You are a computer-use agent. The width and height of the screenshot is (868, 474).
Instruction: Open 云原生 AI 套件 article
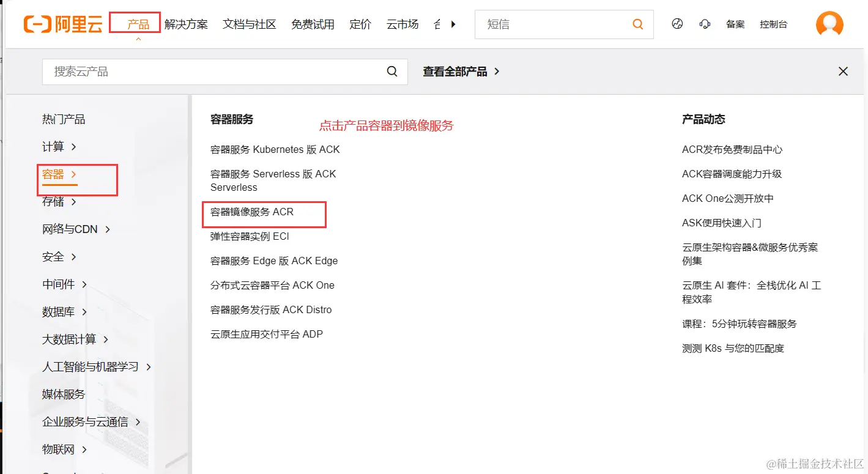pyautogui.click(x=752, y=292)
